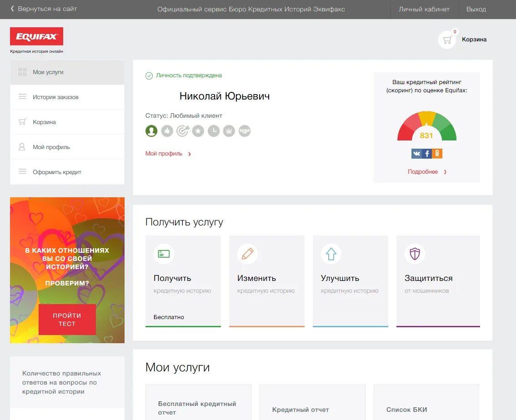This screenshot has width=516, height=420.
Task: Click the crown achievement badge
Action: coord(229,131)
